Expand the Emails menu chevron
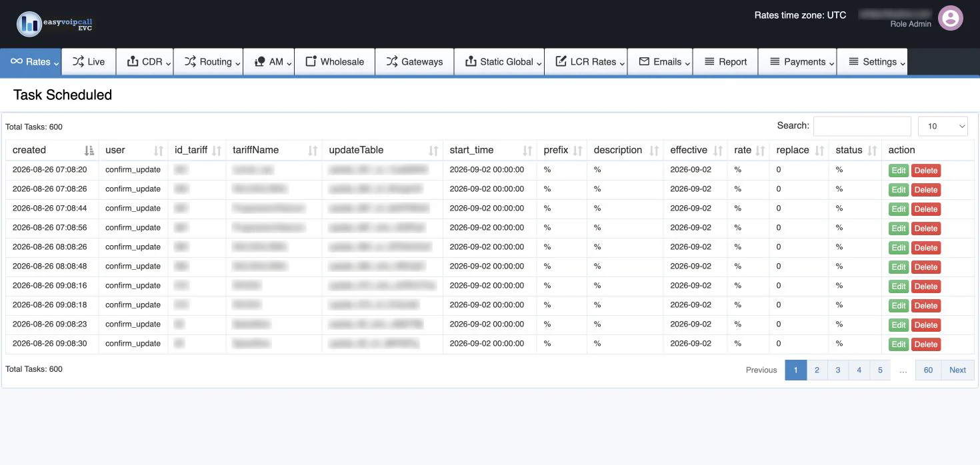The image size is (980, 465). tap(687, 64)
